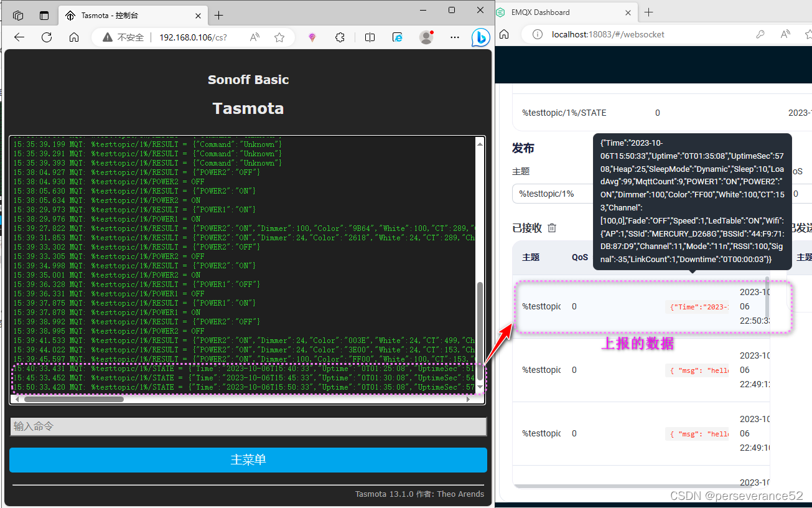This screenshot has height=508, width=812.
Task: Open new tab beside EMQX Dashboard
Action: tap(648, 12)
